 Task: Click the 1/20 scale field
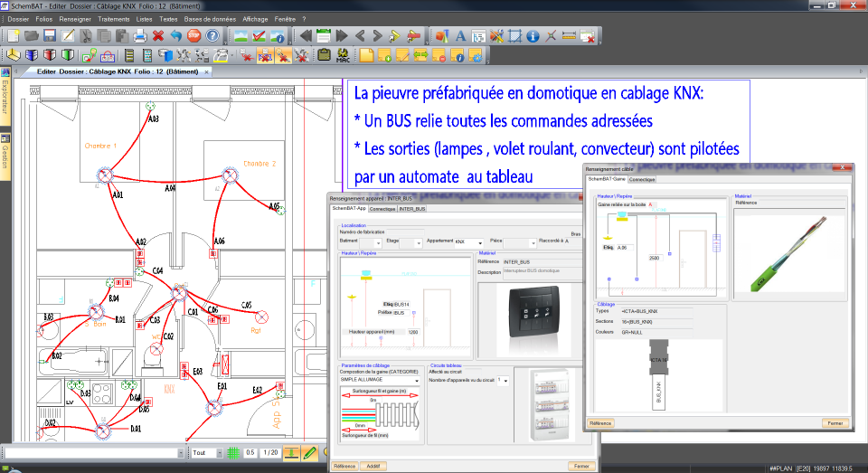(270, 453)
